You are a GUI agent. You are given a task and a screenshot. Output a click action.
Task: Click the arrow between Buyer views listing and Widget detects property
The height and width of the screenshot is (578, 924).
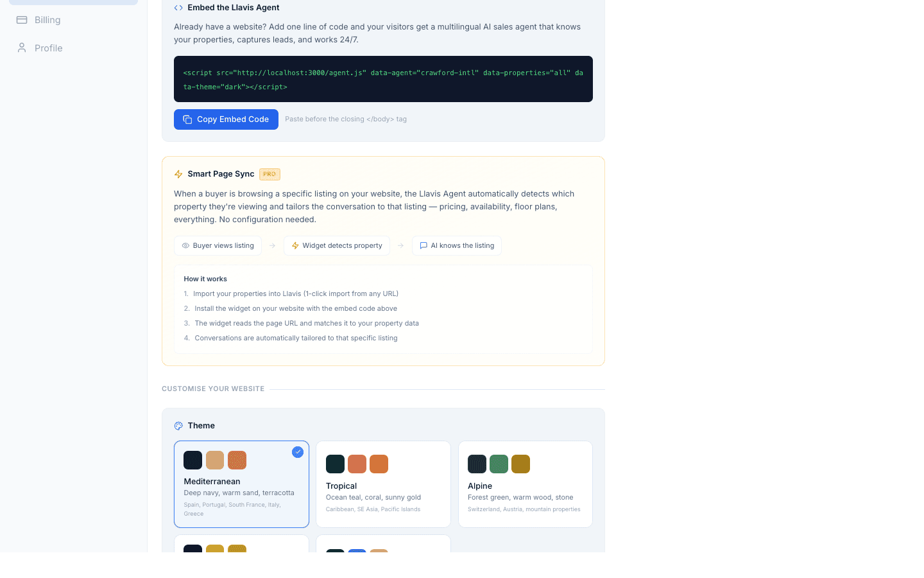pyautogui.click(x=272, y=245)
